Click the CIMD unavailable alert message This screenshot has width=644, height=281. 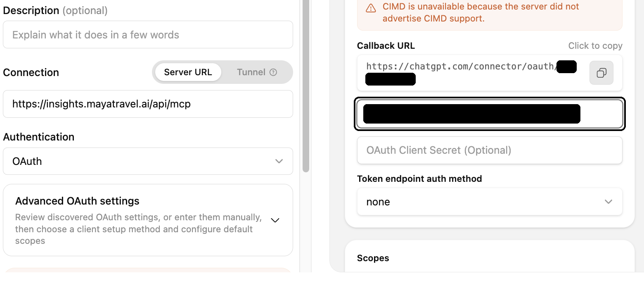tap(481, 12)
